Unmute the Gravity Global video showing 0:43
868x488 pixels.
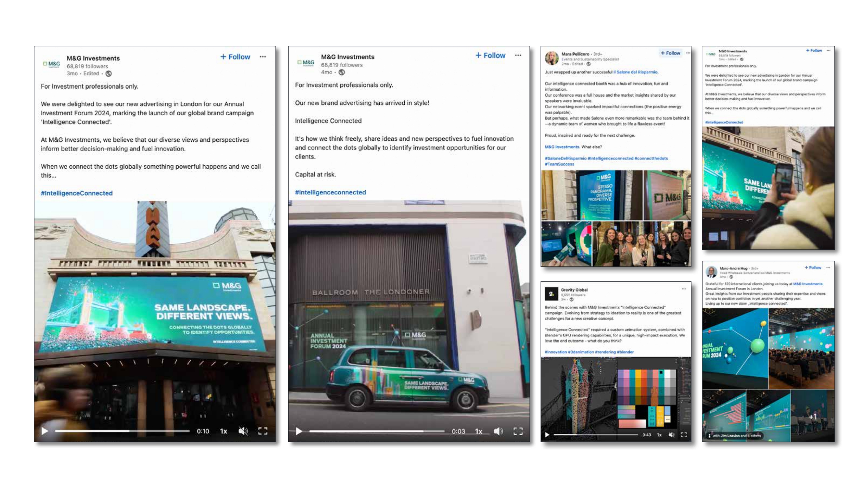click(672, 435)
